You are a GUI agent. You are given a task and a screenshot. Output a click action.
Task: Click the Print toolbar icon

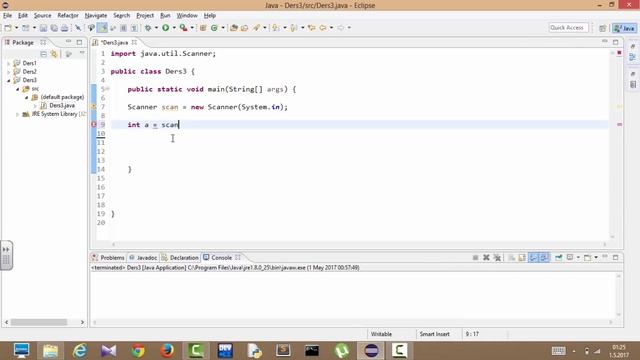[x=64, y=28]
